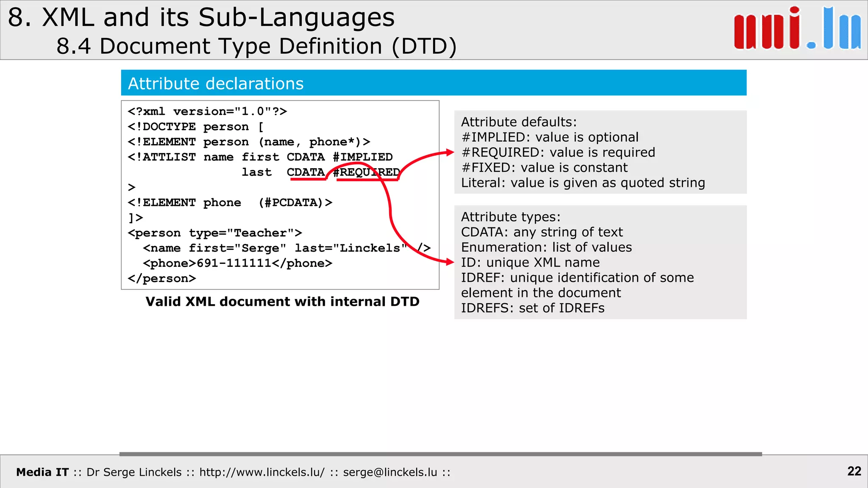The width and height of the screenshot is (868, 488).
Task: Click the '</person>' closing tag line
Action: 162,279
